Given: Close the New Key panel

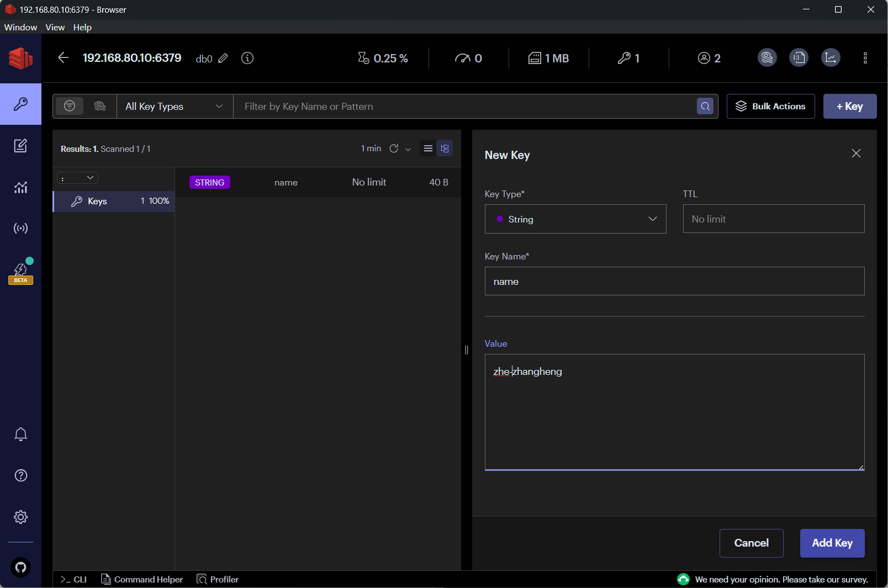Looking at the screenshot, I should pos(856,153).
